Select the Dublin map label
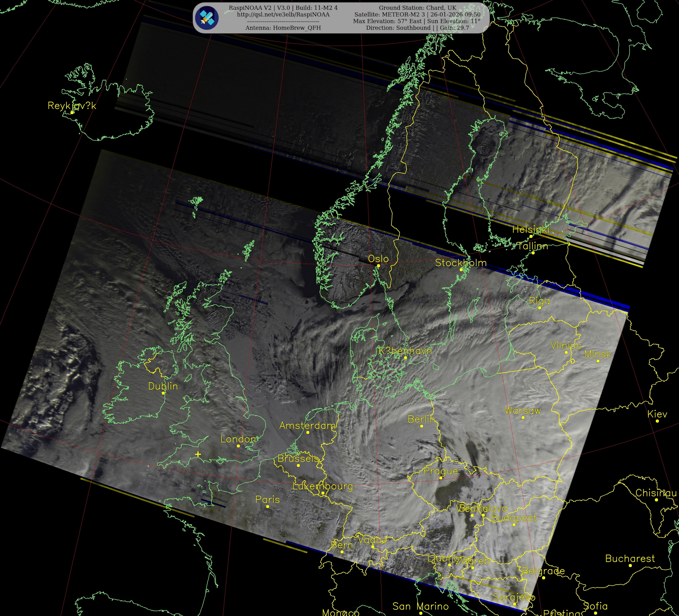Image resolution: width=679 pixels, height=616 pixels. coord(163,386)
